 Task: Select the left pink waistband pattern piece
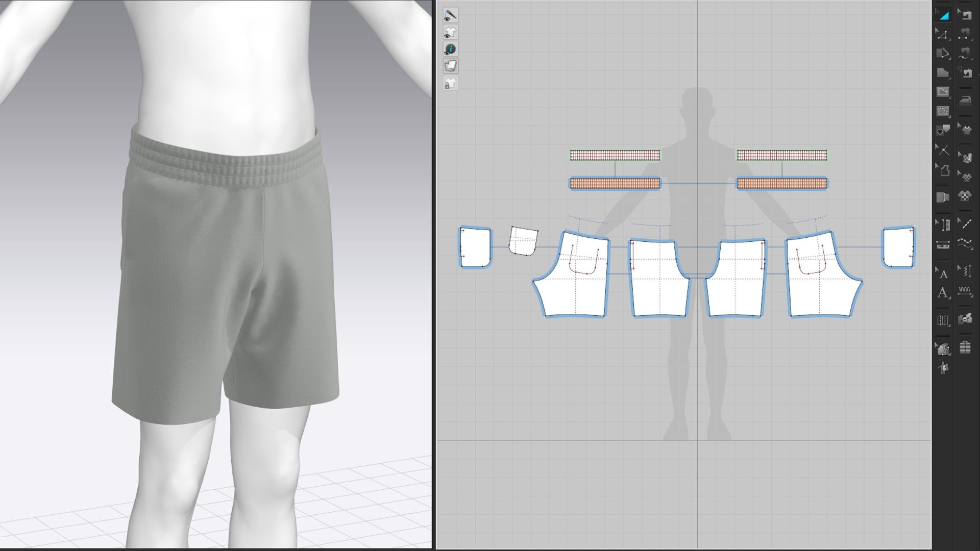tap(615, 183)
